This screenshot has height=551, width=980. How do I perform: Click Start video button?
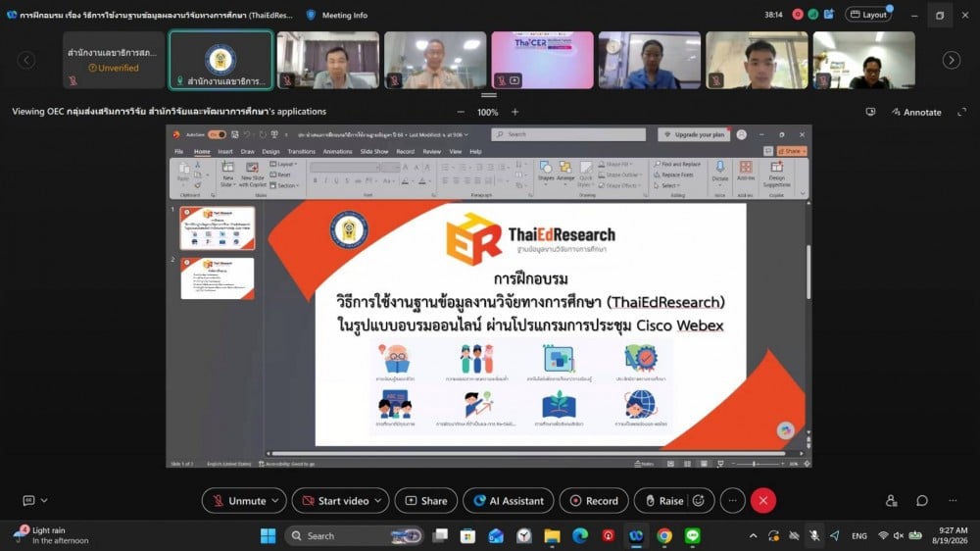[335, 500]
